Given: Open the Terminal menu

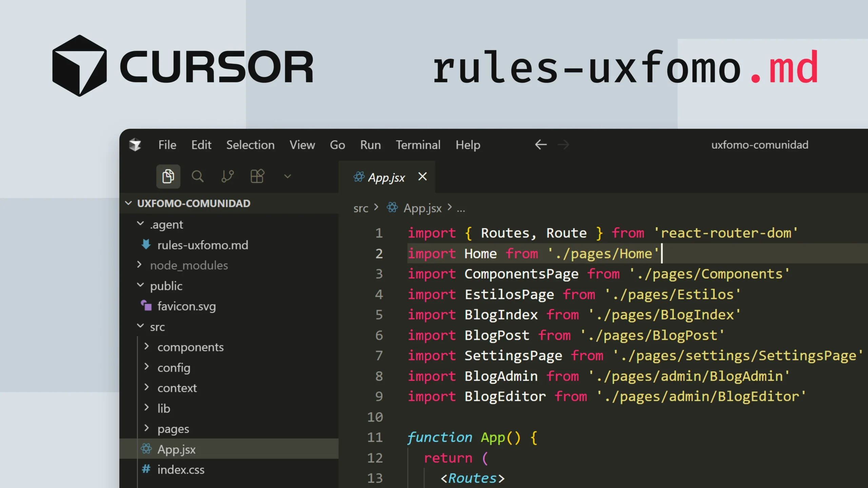Looking at the screenshot, I should 418,145.
